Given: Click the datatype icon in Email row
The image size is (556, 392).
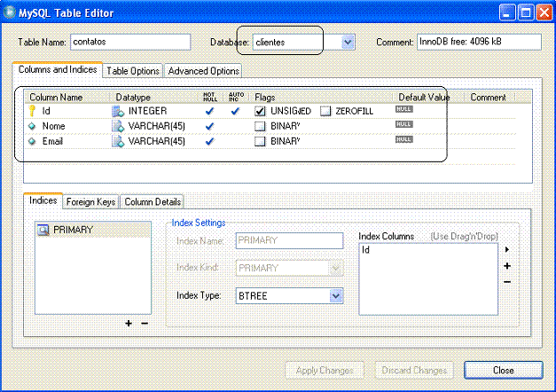Looking at the screenshot, I should (118, 141).
